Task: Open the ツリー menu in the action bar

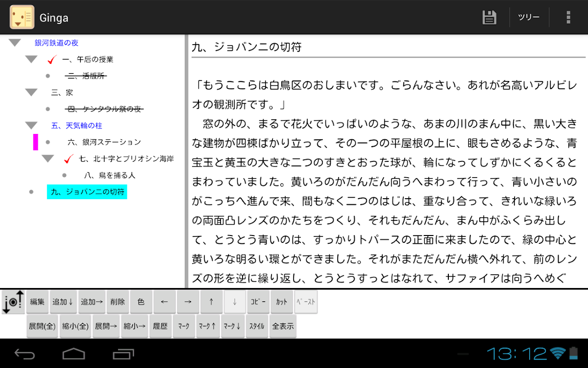Action: coord(529,18)
